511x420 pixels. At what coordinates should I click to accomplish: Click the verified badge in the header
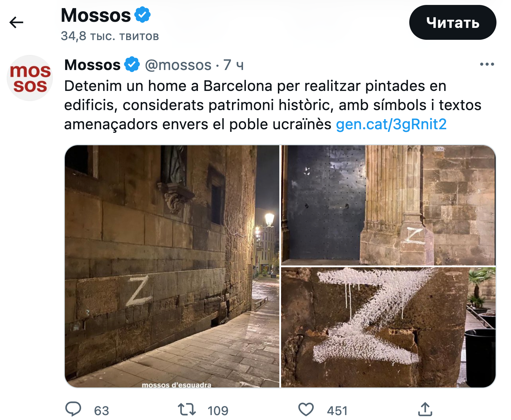click(142, 15)
